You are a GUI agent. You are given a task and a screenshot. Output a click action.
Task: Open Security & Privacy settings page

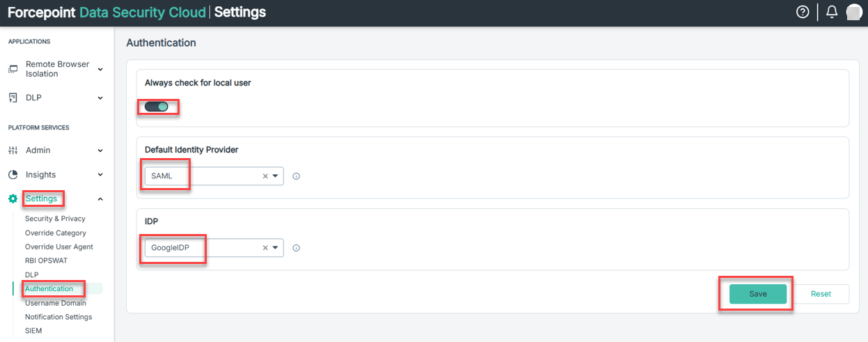(55, 219)
